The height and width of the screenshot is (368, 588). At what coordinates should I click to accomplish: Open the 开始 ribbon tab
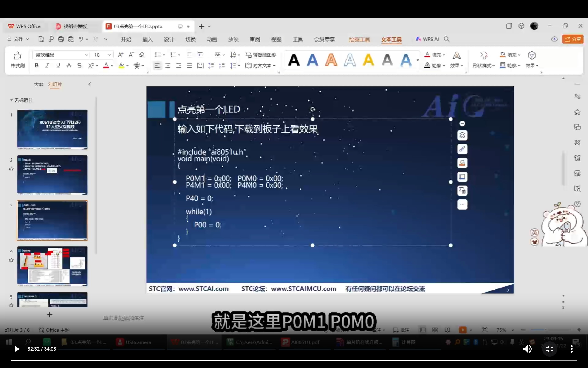126,39
